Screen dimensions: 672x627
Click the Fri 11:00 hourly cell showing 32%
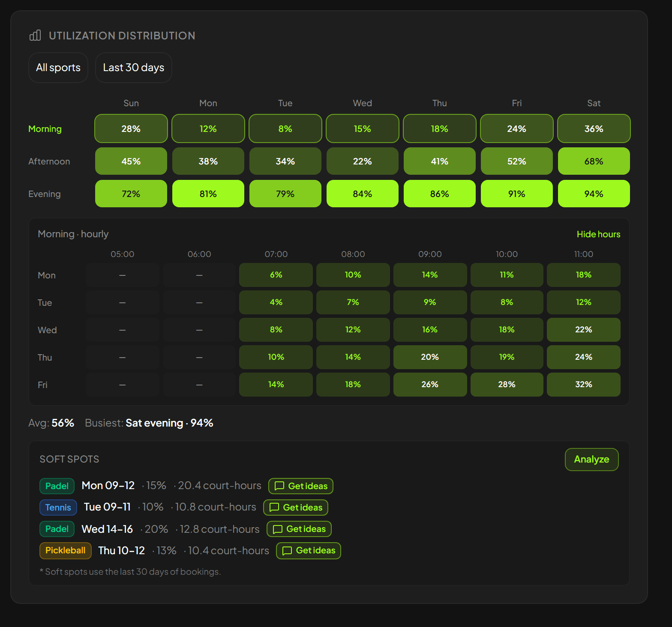pos(584,385)
